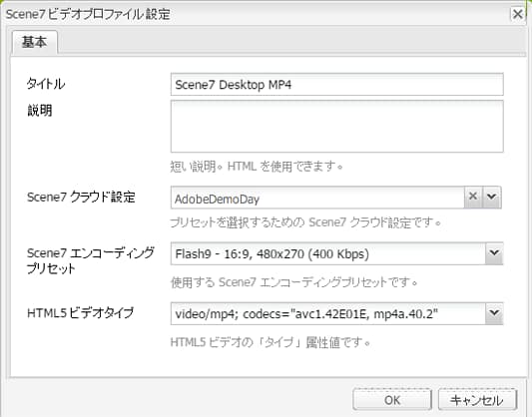
Task: Click the タイトル input field
Action: (x=337, y=85)
